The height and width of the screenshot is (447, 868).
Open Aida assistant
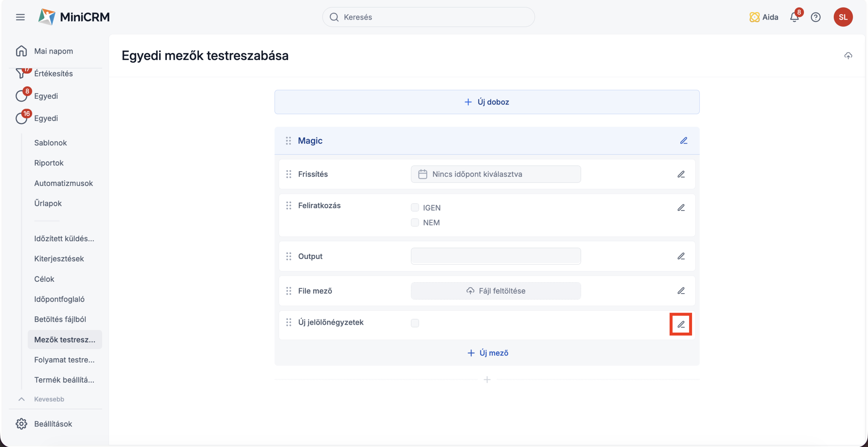(764, 17)
